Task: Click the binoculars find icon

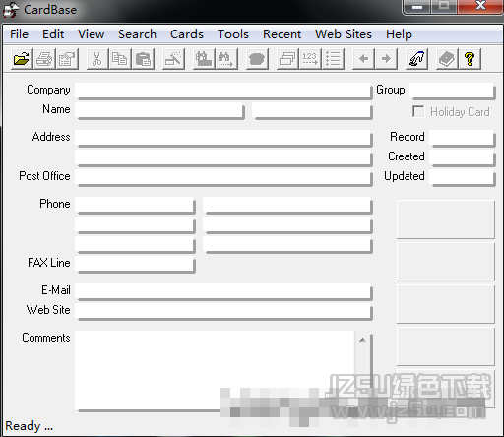Action: 204,59
